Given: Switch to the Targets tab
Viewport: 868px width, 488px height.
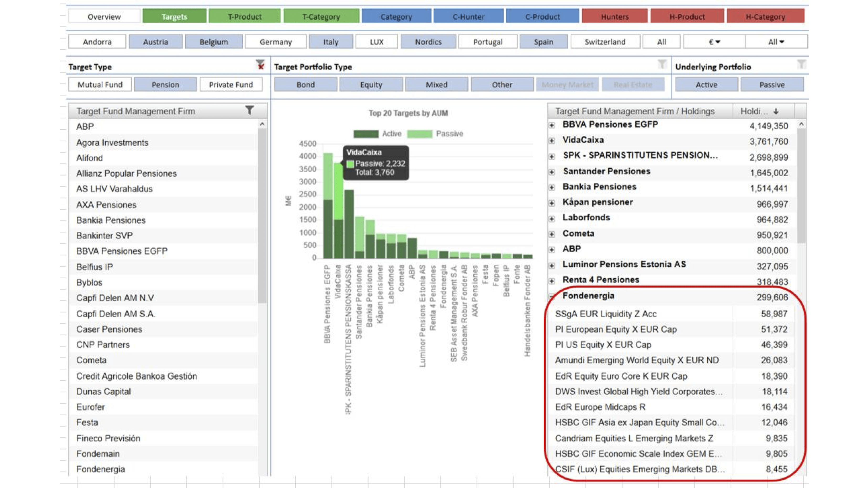Looking at the screenshot, I should click(x=174, y=17).
